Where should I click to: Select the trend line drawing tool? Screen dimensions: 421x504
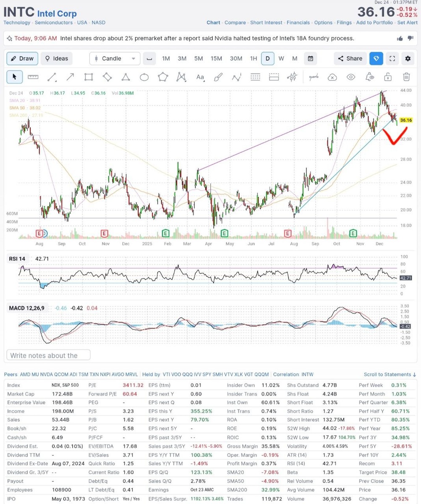[52, 77]
